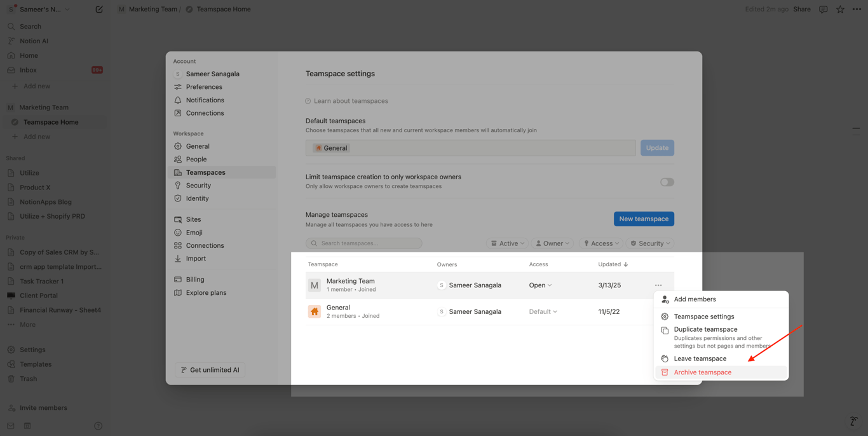Toggle limit teamspace creation switch
The width and height of the screenshot is (868, 436).
[667, 182]
